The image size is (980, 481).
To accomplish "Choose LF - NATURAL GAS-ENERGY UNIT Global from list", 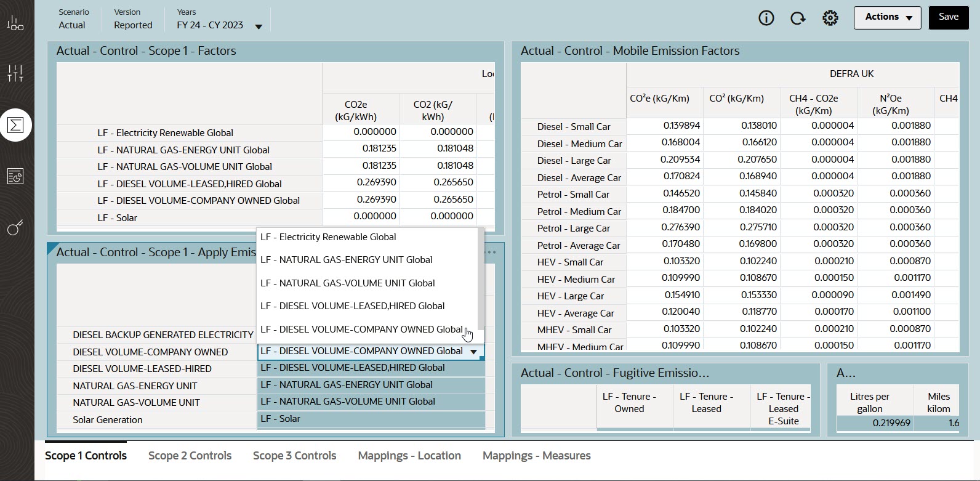I will tap(346, 260).
